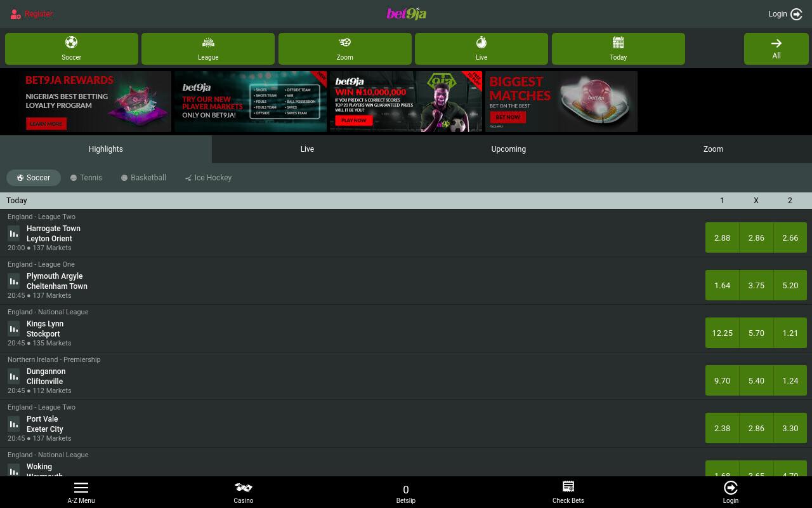Open the Betslip counter
The width and height of the screenshot is (812, 508).
[x=406, y=492]
